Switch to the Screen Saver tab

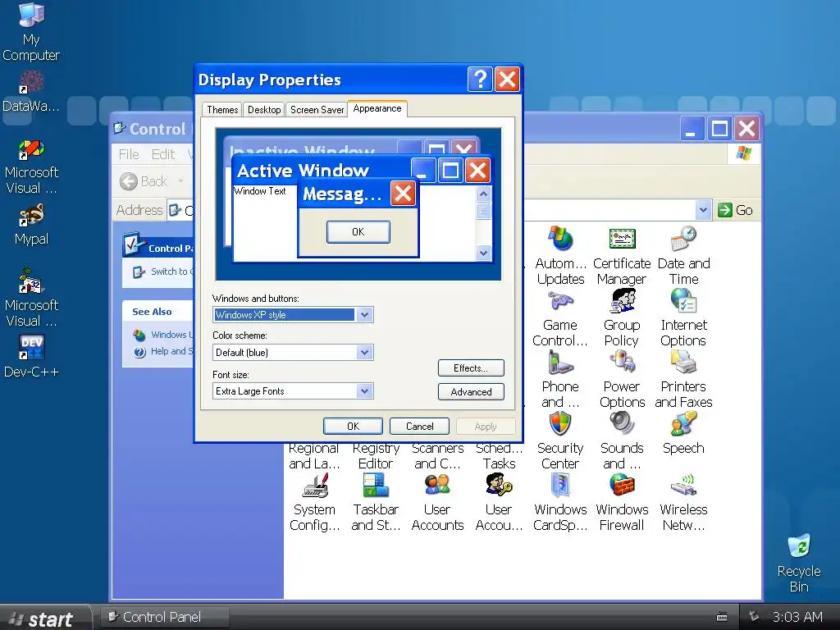[x=317, y=110]
